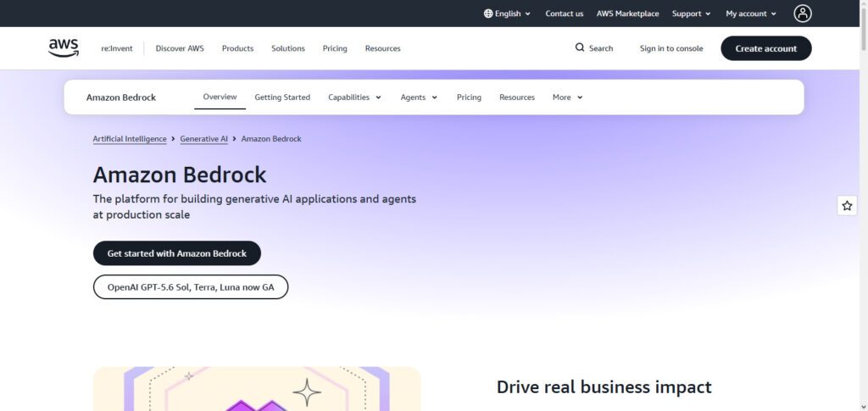Click the globe language icon
This screenshot has width=868, height=411.
click(x=488, y=14)
